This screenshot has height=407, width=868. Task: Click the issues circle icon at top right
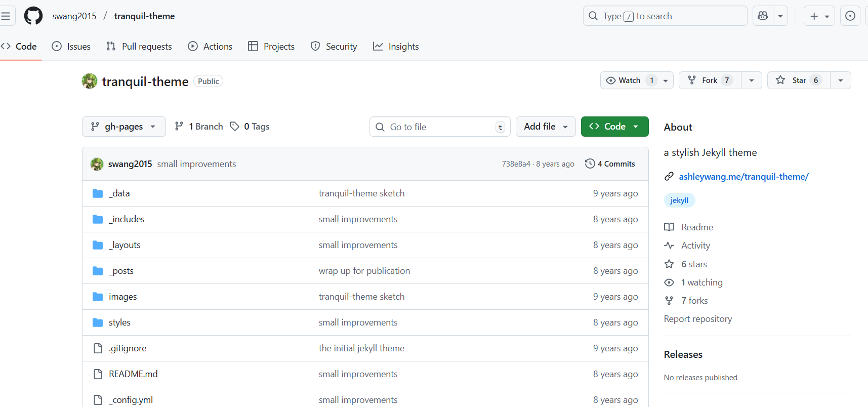pos(850,16)
